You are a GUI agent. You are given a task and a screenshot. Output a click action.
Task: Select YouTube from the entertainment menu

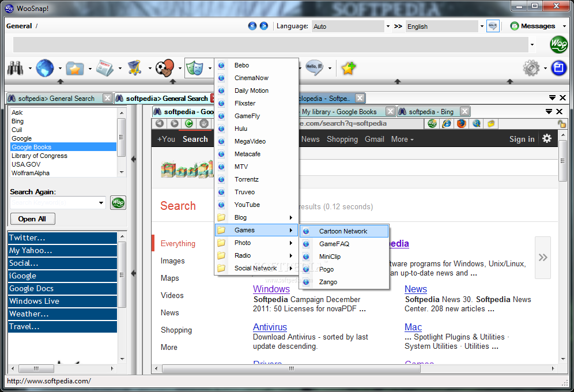(256, 205)
